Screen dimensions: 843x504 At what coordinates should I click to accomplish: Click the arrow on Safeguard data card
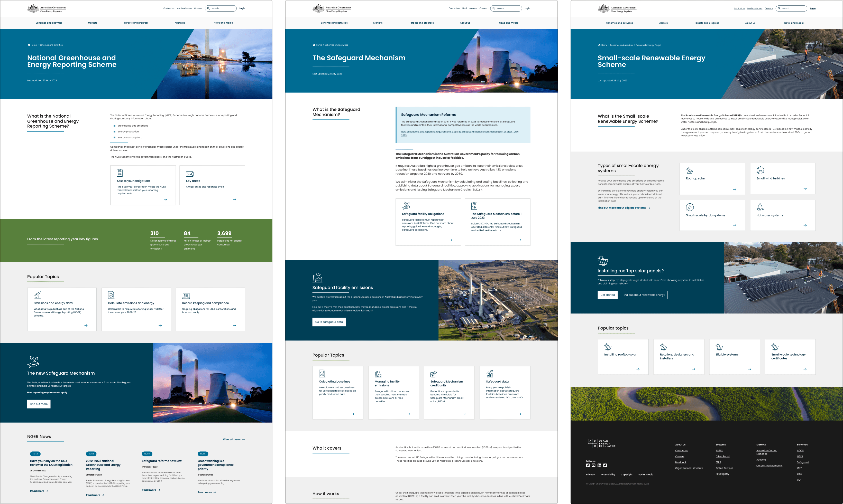[520, 414]
